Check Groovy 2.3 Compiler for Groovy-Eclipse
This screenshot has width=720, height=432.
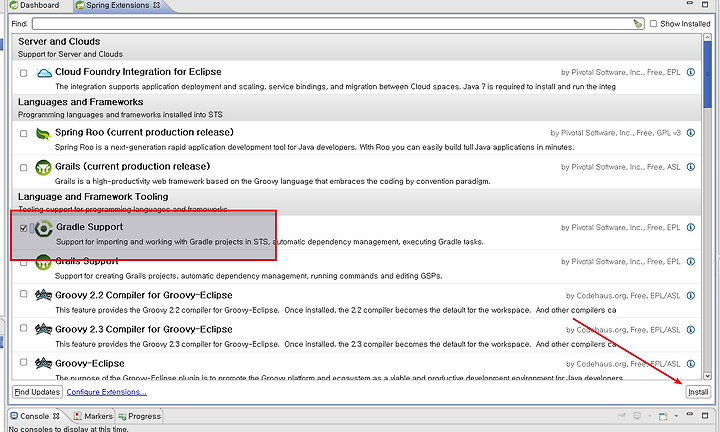tap(24, 328)
